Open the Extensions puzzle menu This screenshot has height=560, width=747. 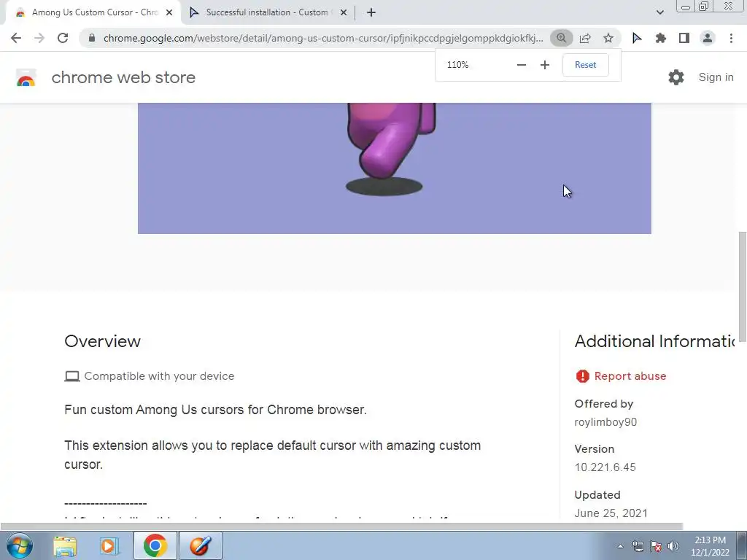click(660, 38)
